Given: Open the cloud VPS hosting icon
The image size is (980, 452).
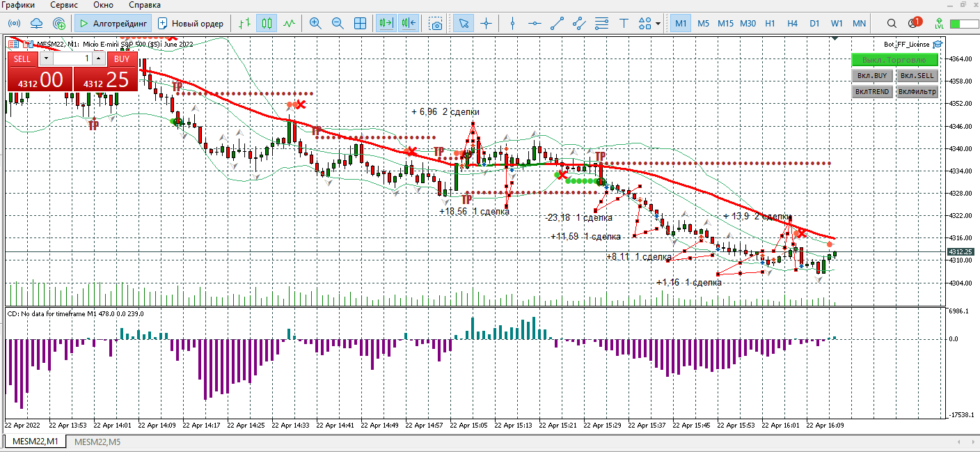Looking at the screenshot, I should [x=36, y=23].
